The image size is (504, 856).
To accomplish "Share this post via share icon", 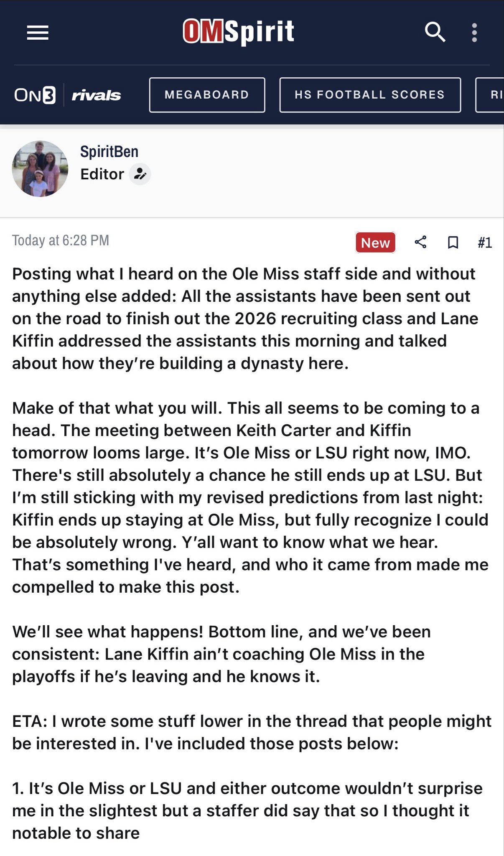I will [x=420, y=242].
